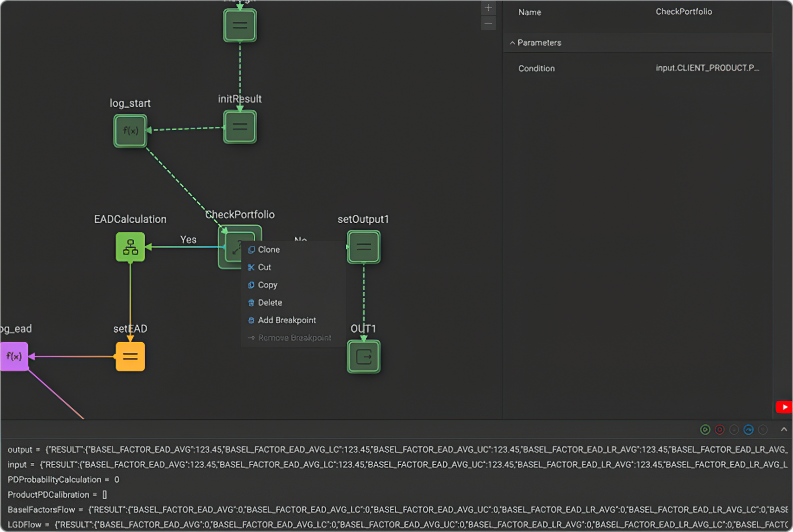Click the log_start node label
The image size is (793, 532).
click(130, 103)
